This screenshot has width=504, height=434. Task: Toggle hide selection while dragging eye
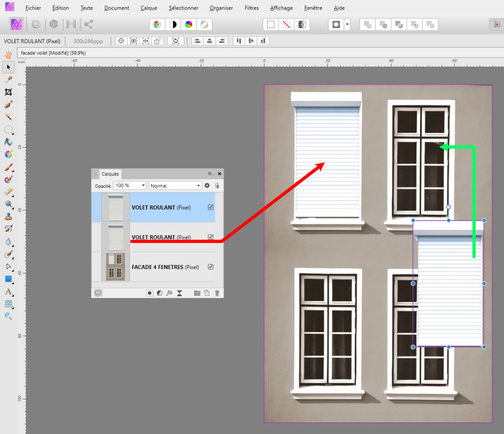point(133,41)
